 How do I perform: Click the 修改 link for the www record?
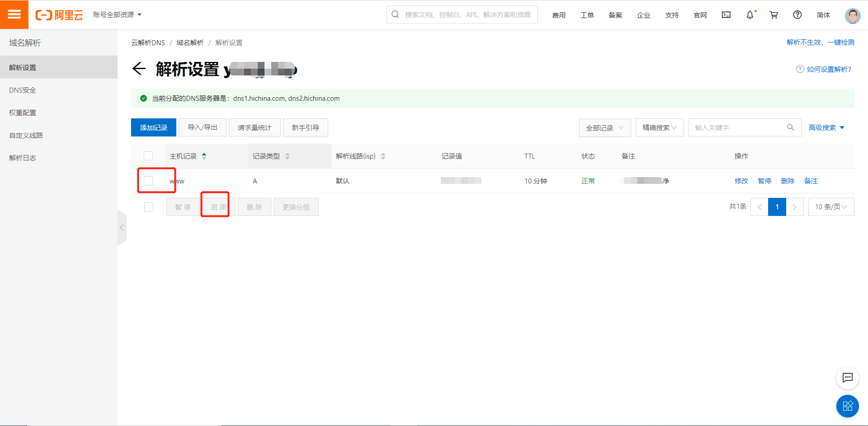click(x=741, y=181)
